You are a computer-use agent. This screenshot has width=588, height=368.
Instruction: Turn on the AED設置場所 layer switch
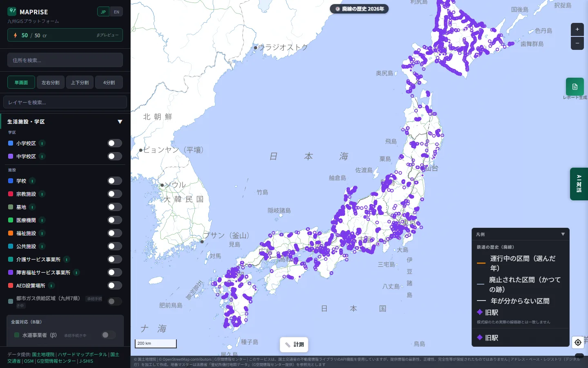click(115, 285)
